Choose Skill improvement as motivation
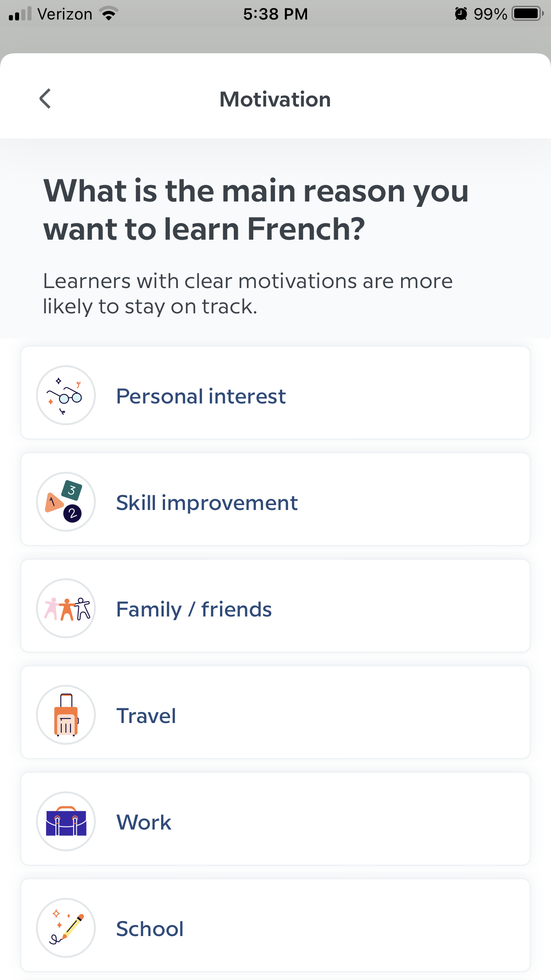Screen dimensions: 551x980 point(275,500)
